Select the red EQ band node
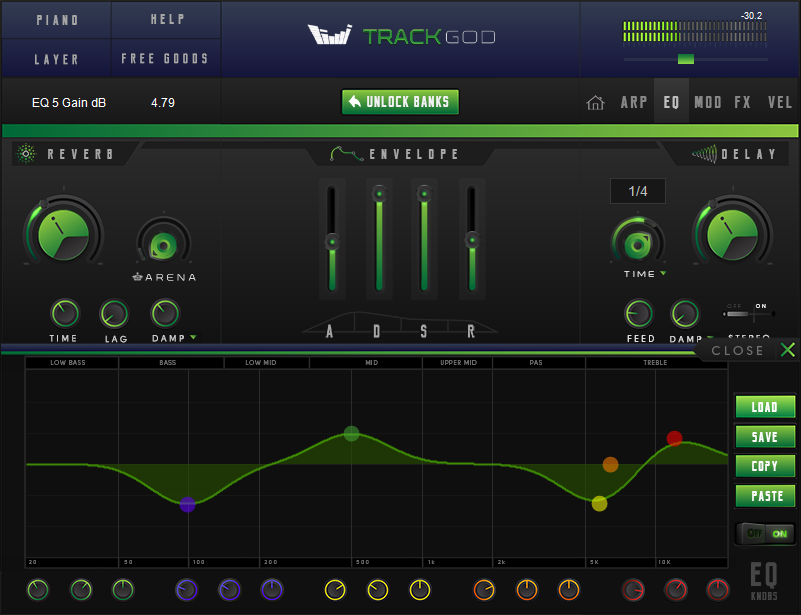Viewport: 801px width, 615px height. (x=674, y=438)
